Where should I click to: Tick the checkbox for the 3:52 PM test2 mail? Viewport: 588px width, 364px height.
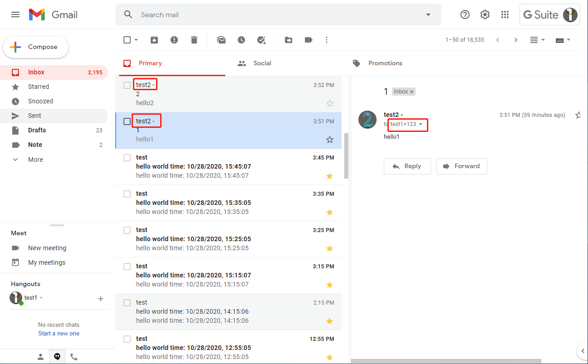pos(127,85)
